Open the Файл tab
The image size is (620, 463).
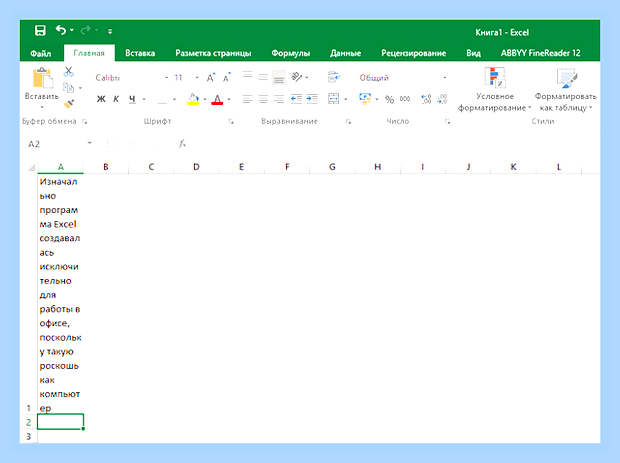pos(41,53)
